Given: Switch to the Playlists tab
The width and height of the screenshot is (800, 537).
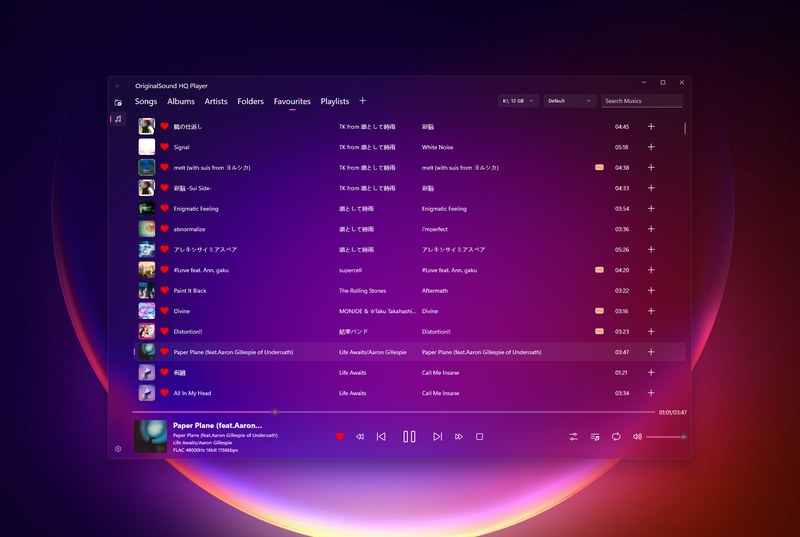Looking at the screenshot, I should (x=335, y=101).
